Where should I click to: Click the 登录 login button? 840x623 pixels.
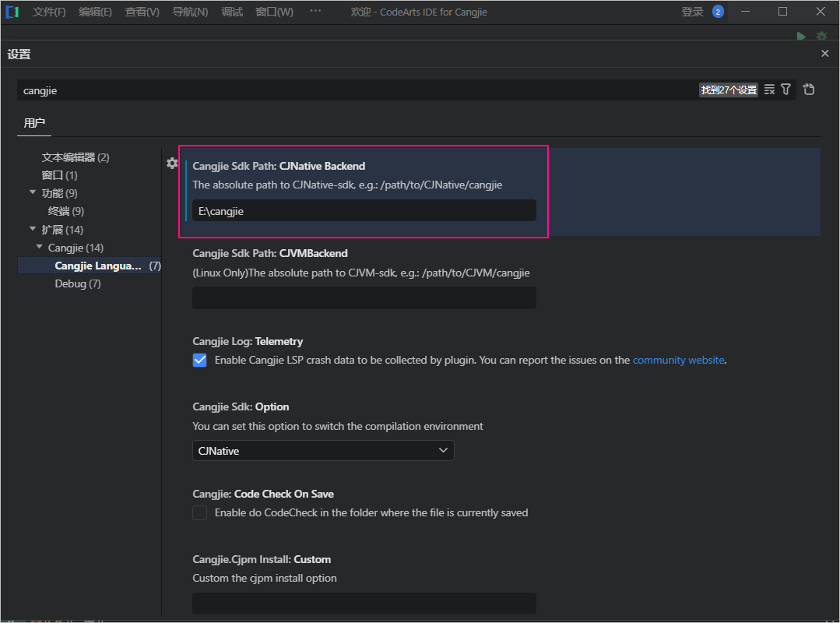pos(692,12)
